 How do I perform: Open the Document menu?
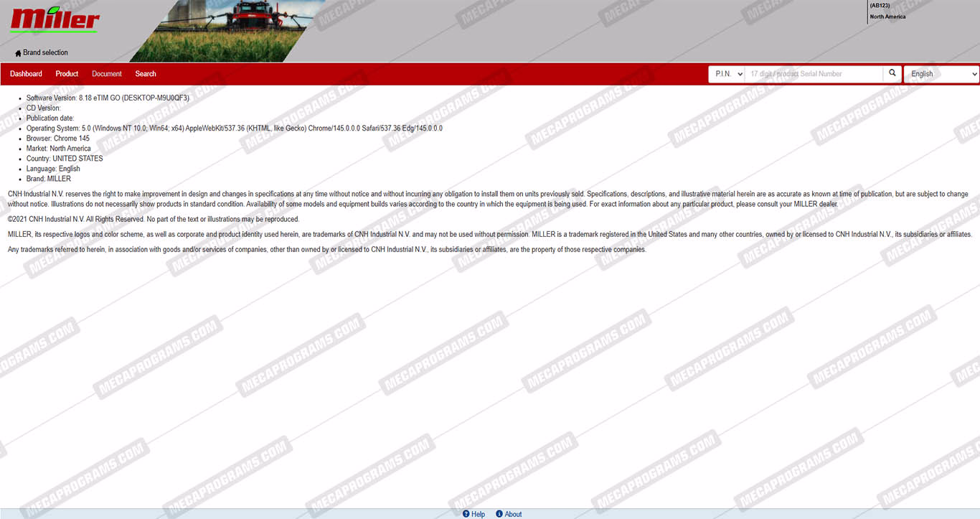coord(107,74)
